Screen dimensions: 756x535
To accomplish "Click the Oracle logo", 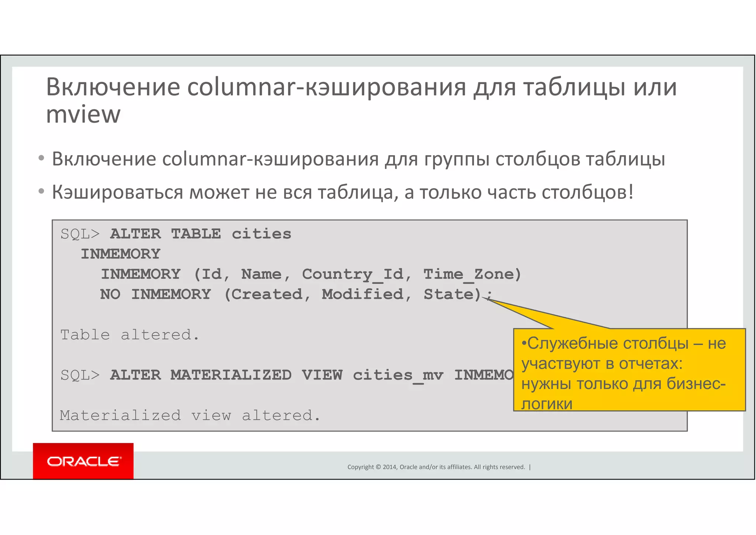I will 83,461.
